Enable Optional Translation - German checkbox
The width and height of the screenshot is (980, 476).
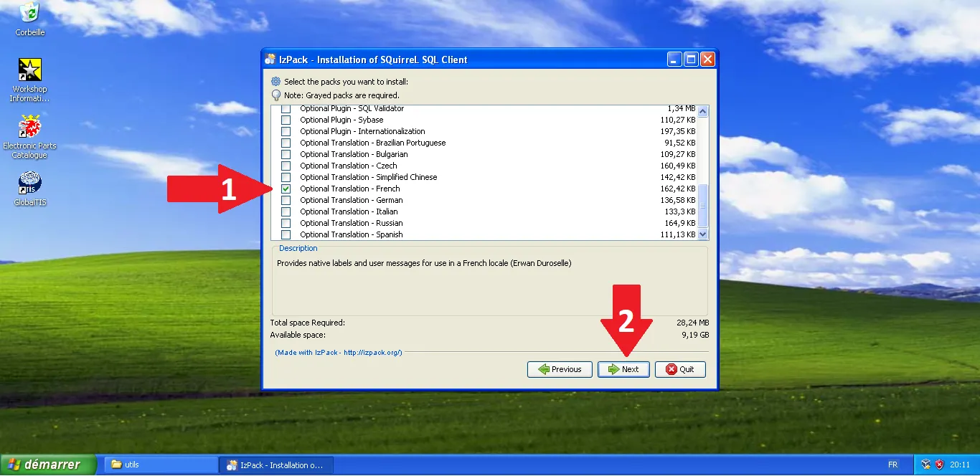pos(286,200)
